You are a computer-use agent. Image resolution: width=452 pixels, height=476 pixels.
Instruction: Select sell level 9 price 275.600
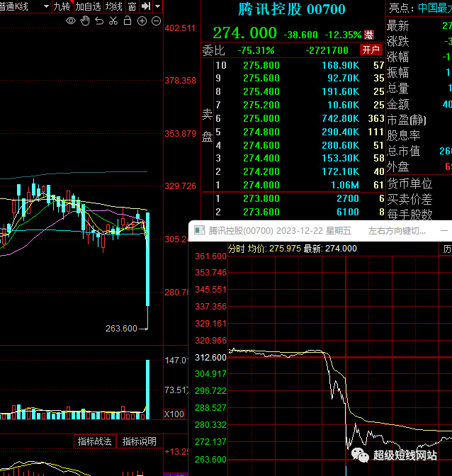tap(261, 79)
